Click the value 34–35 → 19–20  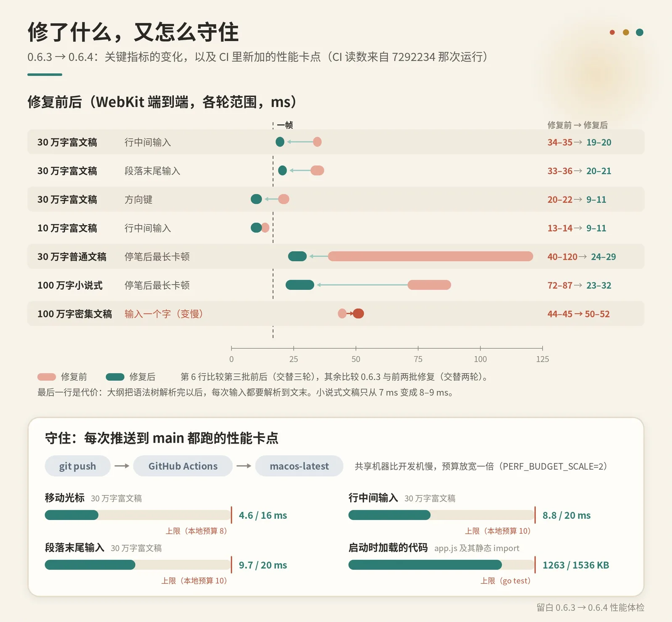pos(579,142)
